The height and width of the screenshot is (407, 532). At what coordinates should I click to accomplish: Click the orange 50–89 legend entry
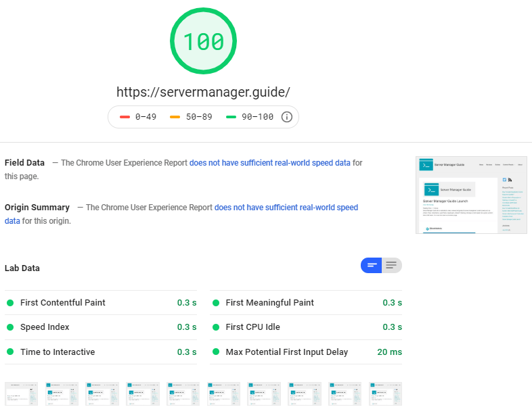click(x=191, y=117)
